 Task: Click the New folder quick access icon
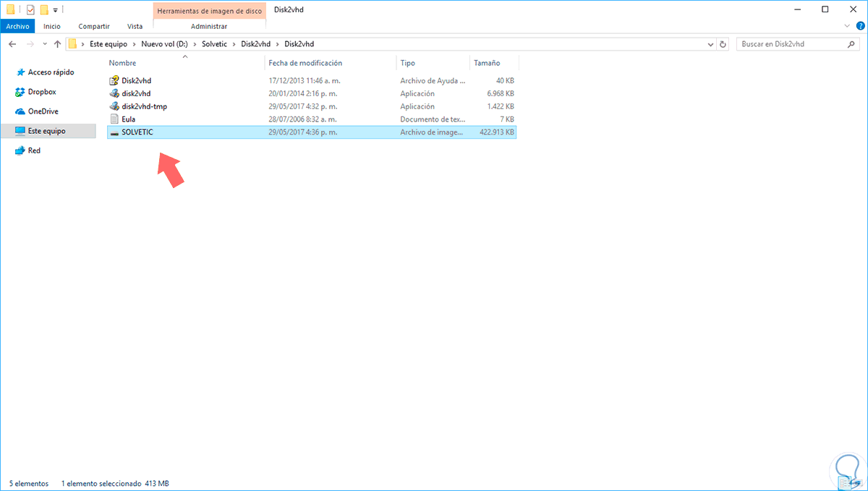(x=44, y=9)
